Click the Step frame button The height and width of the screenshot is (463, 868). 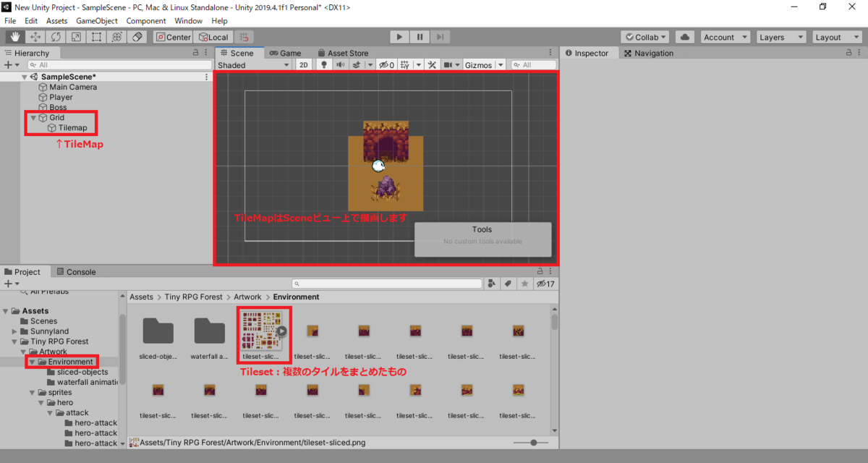[x=440, y=37]
